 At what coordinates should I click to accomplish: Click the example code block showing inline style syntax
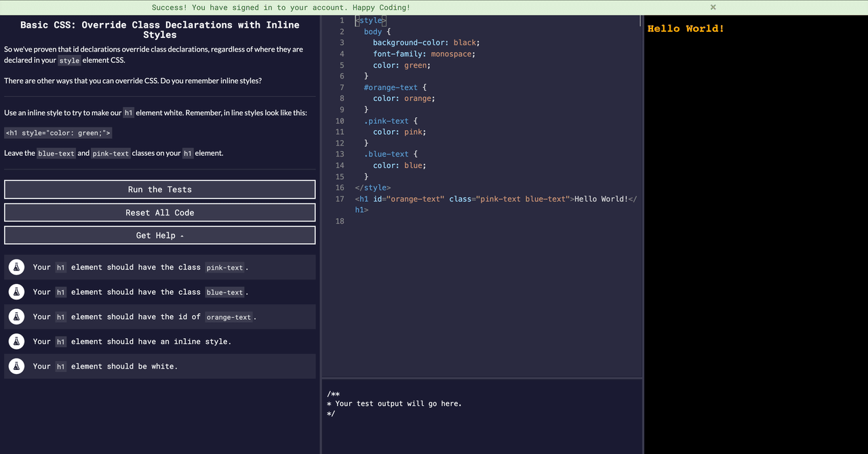[58, 133]
